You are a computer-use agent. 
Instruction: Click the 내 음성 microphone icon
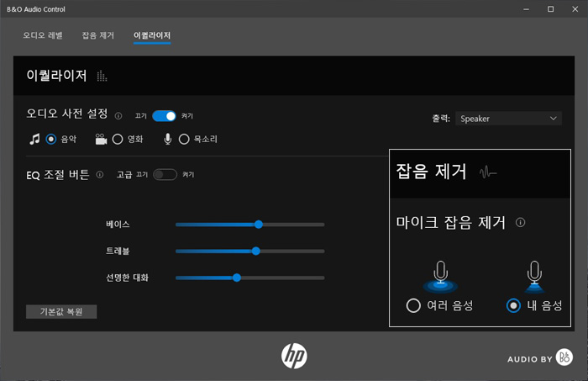point(534,277)
